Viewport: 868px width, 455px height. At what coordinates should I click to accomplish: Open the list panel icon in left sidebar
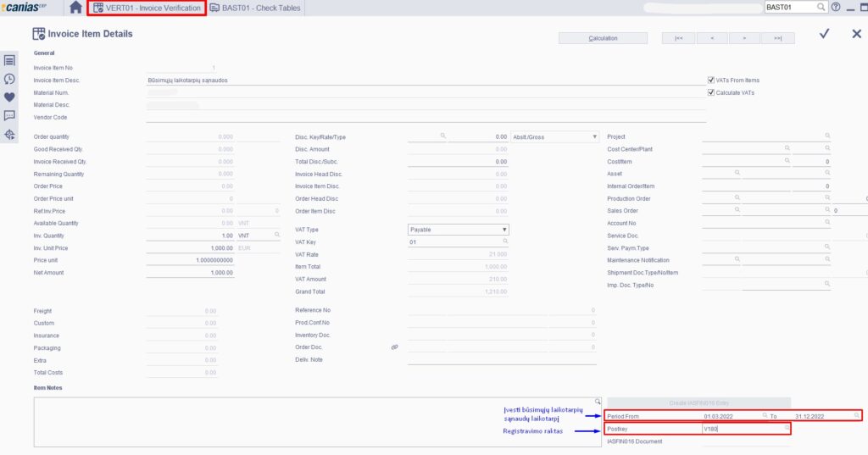point(9,60)
